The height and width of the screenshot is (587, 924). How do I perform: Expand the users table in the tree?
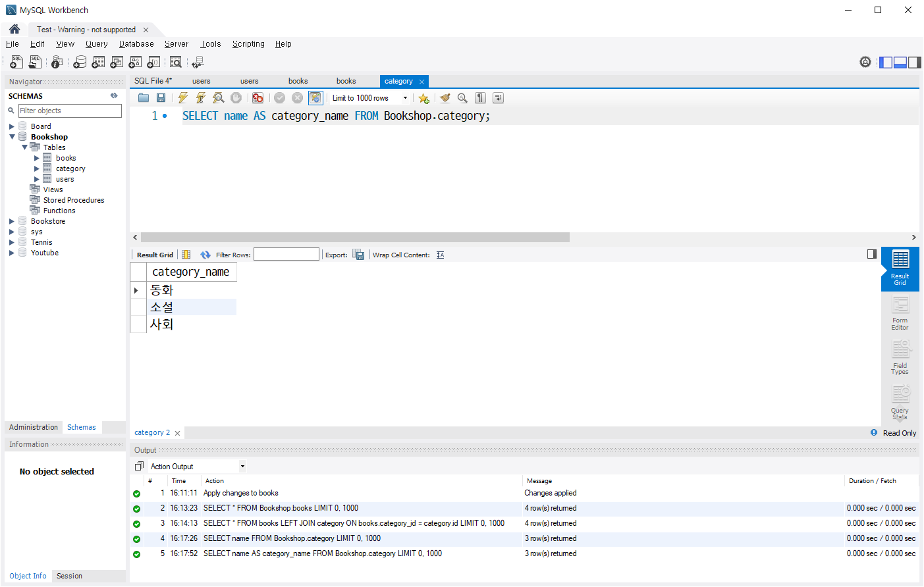[37, 179]
